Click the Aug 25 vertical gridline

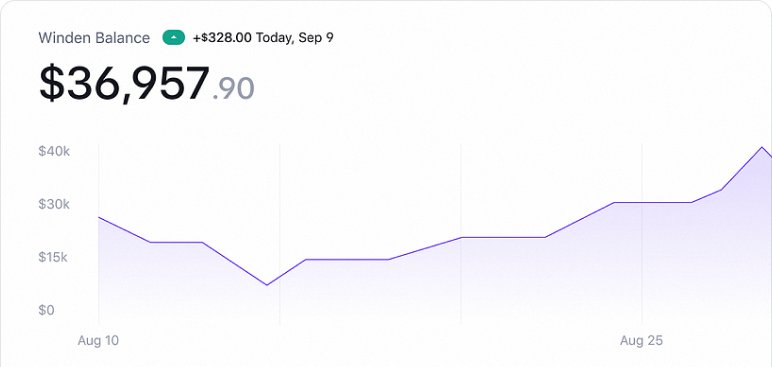pyautogui.click(x=642, y=234)
